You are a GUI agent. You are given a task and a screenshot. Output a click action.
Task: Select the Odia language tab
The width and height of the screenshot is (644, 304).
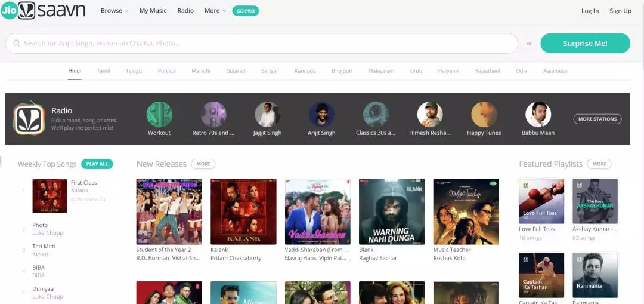pos(522,70)
